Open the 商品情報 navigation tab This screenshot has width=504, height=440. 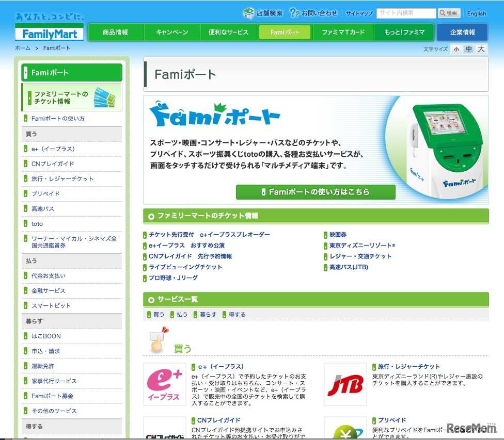[x=117, y=32]
